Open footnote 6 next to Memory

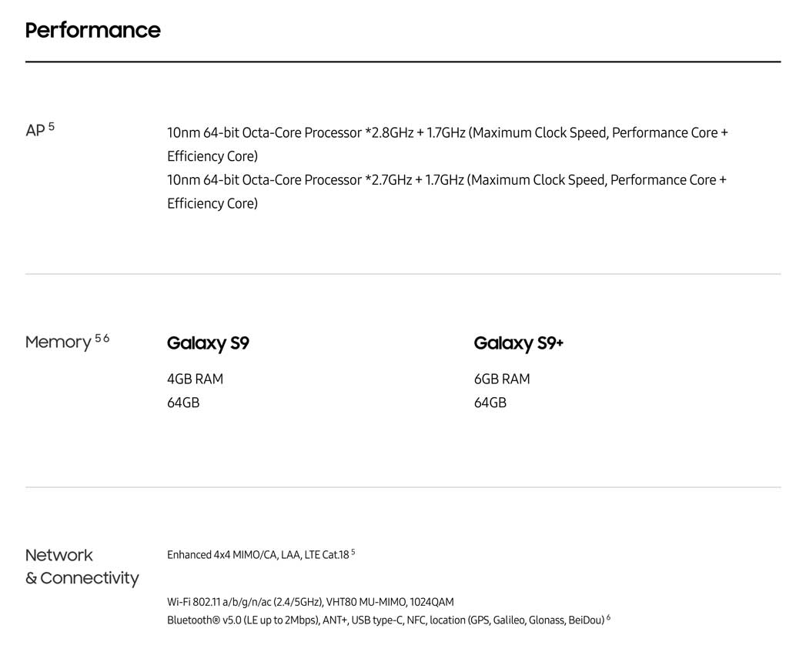[106, 338]
